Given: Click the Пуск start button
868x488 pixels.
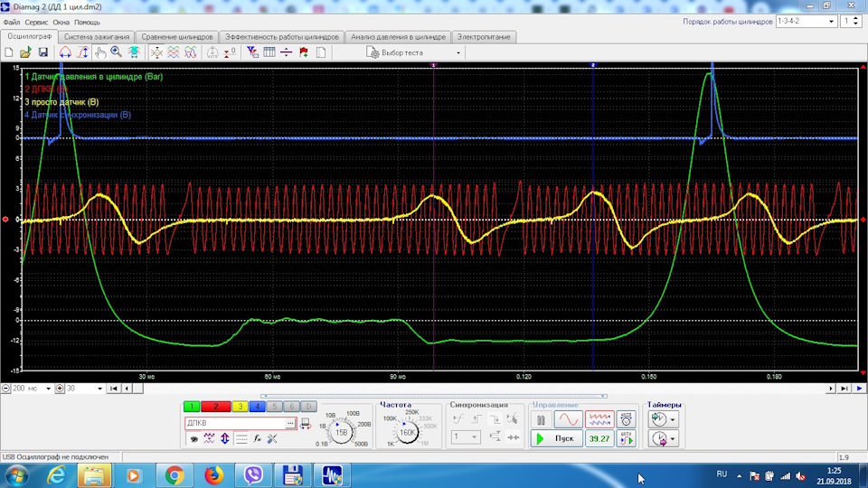Looking at the screenshot, I should pos(556,439).
